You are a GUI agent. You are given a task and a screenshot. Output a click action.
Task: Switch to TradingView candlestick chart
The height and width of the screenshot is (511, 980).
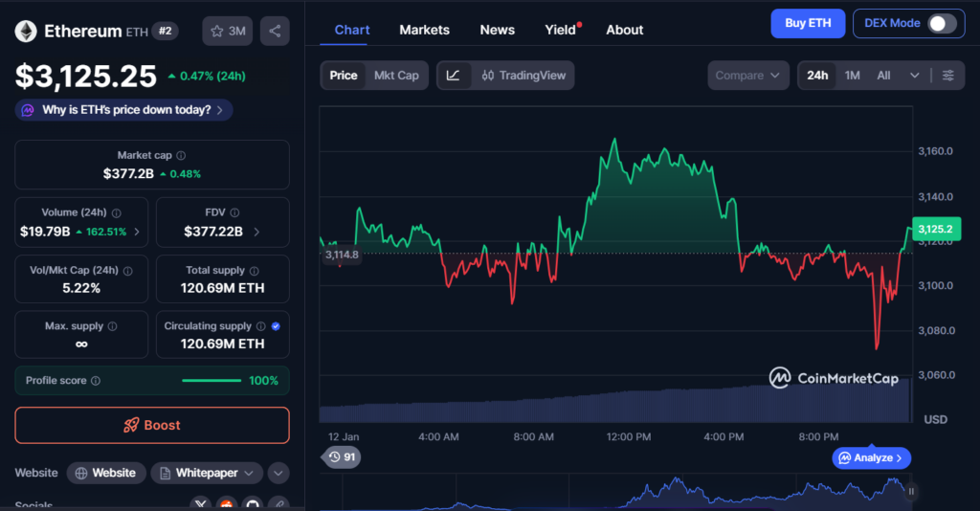click(x=523, y=76)
